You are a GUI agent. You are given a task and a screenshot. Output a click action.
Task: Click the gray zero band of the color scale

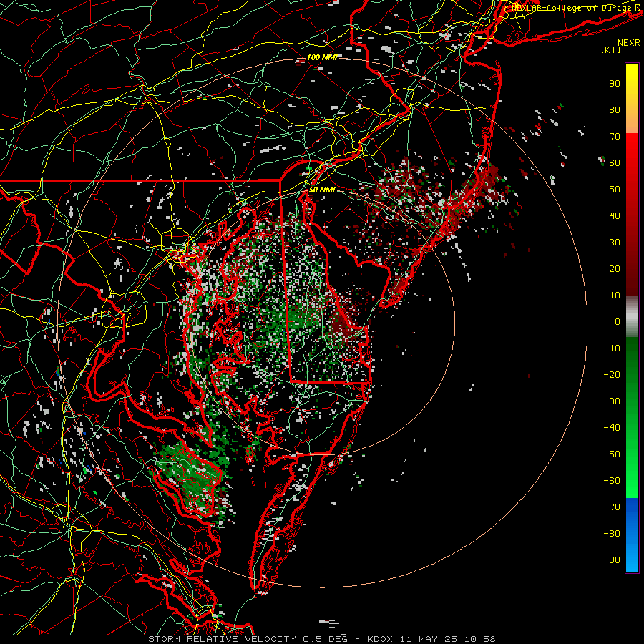click(632, 317)
